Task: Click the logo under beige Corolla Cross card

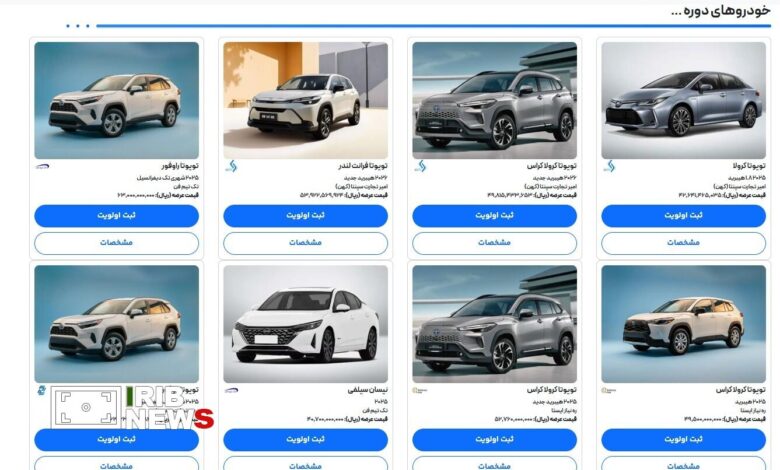Action: 609,390
